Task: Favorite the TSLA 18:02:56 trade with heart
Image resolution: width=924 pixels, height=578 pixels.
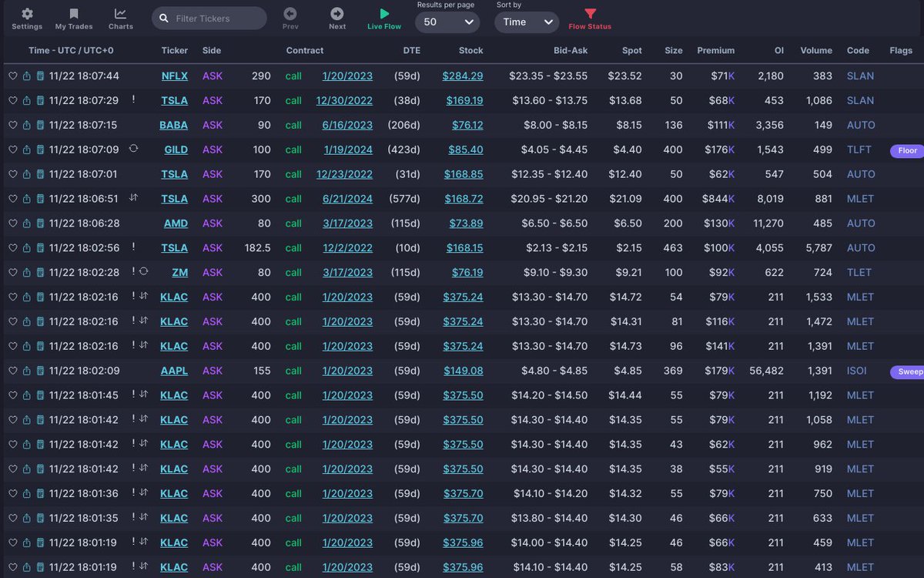Action: pos(13,248)
